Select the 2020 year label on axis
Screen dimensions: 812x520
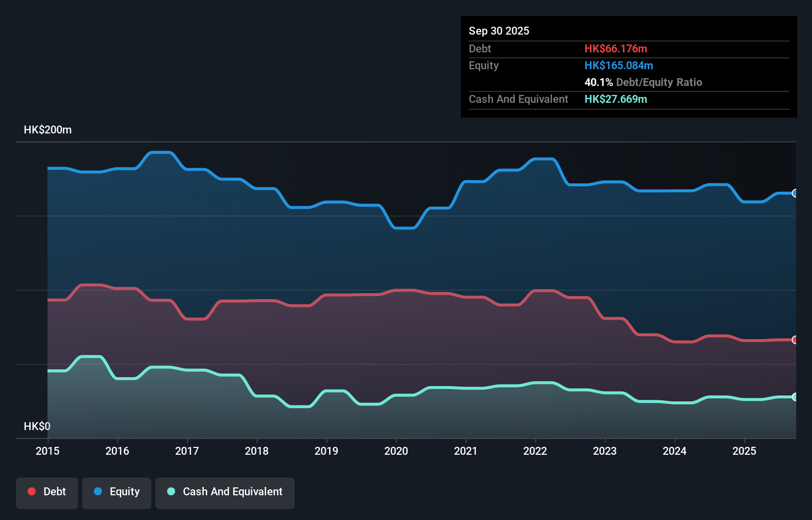(396, 451)
